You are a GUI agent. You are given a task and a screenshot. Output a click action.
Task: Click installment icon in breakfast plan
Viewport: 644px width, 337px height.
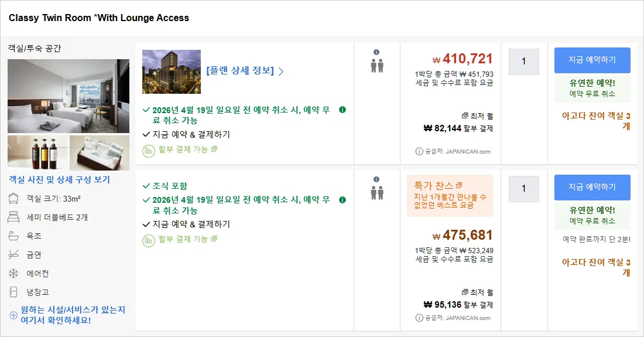point(149,240)
